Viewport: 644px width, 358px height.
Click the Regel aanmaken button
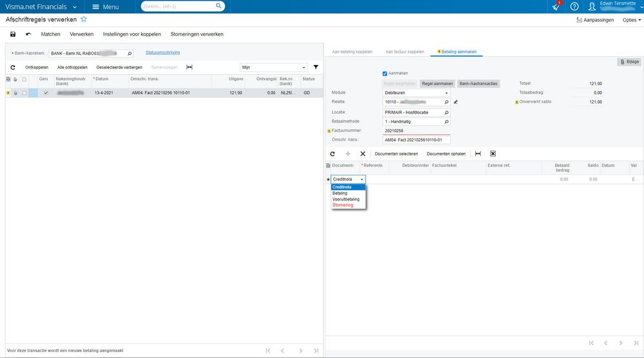(437, 83)
